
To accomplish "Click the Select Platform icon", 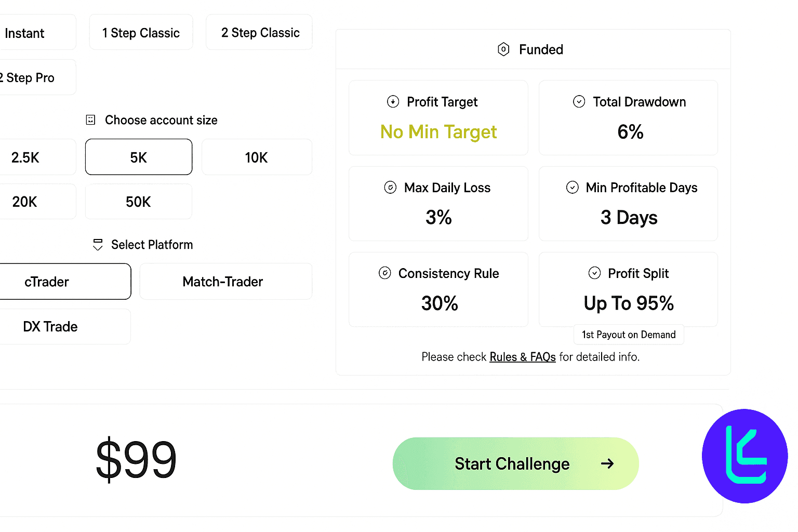I will point(98,245).
